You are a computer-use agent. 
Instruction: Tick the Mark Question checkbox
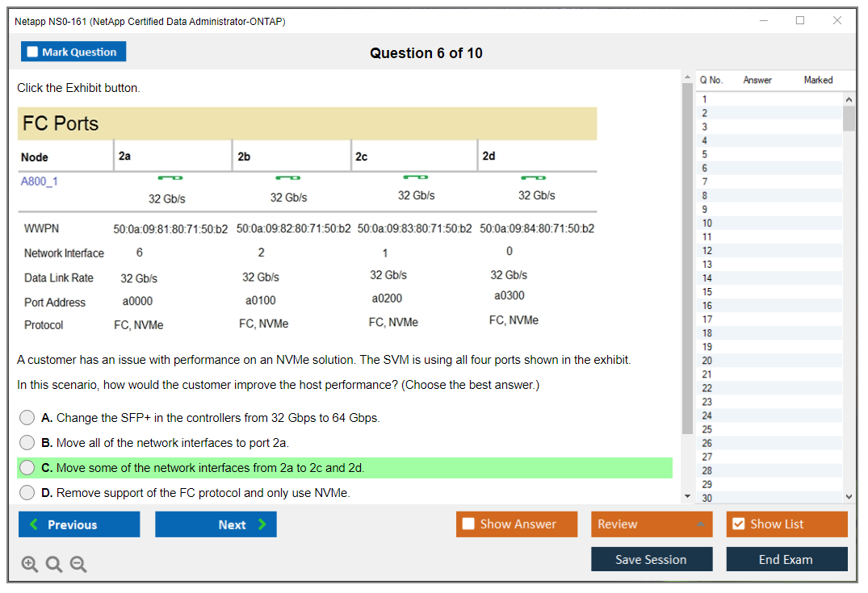pyautogui.click(x=33, y=52)
